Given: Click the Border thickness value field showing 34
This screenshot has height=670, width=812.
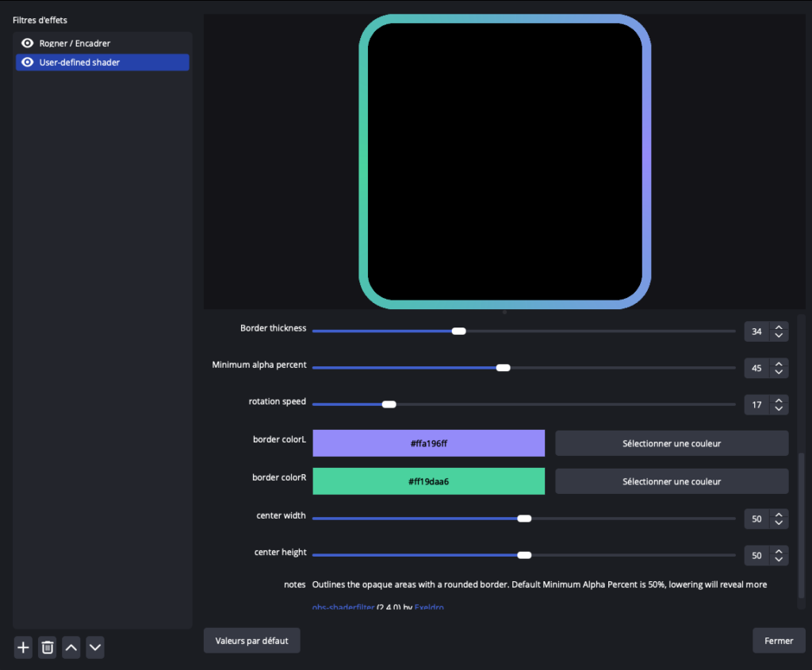Looking at the screenshot, I should 757,331.
